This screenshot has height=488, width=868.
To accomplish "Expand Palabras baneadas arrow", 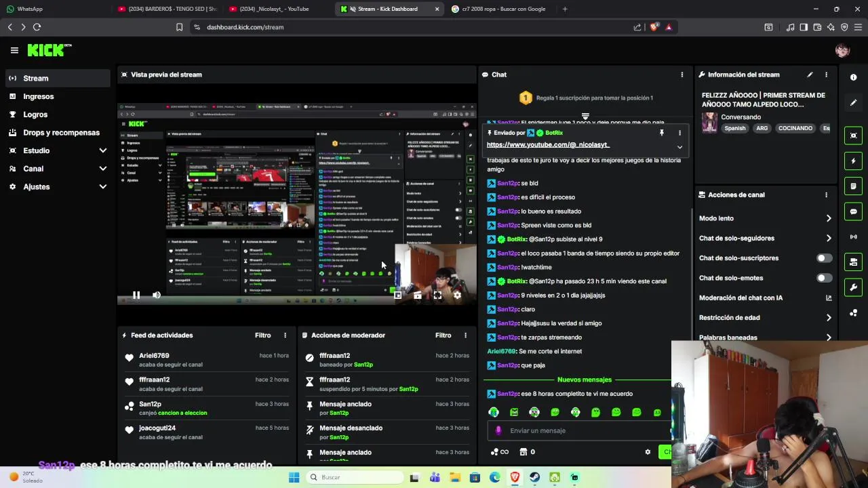I will pyautogui.click(x=828, y=337).
